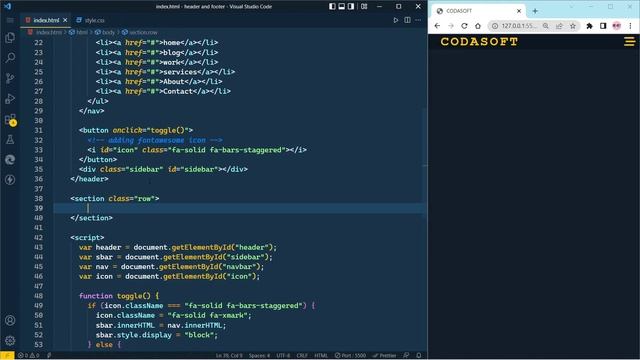The image size is (640, 360).
Task: Bookmark this page with the star
Action: (573, 26)
